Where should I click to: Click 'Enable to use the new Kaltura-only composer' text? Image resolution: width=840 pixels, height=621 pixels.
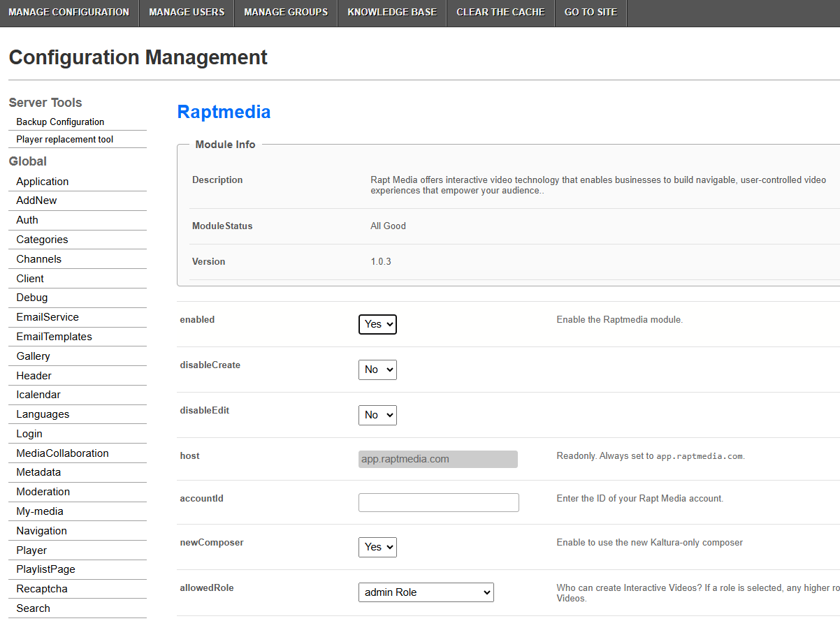point(650,543)
